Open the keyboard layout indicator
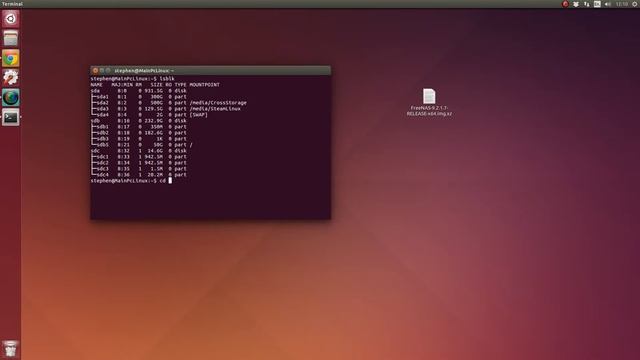 pyautogui.click(x=597, y=4)
